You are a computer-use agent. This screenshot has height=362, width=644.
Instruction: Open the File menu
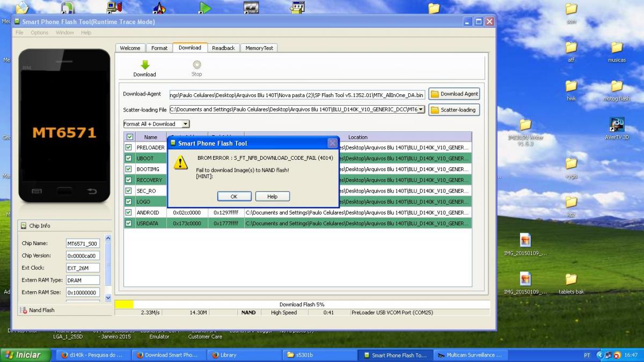[19, 33]
